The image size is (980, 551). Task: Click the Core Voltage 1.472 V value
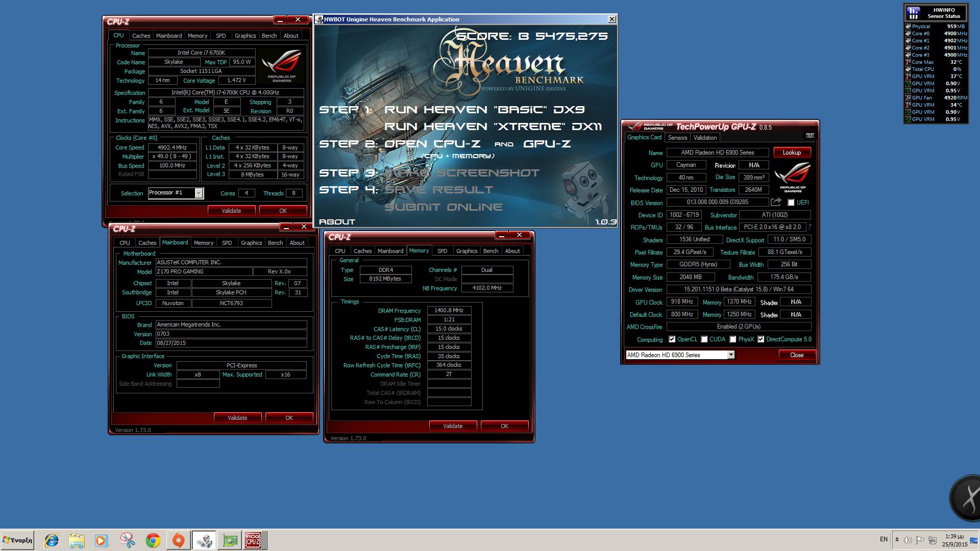[236, 80]
